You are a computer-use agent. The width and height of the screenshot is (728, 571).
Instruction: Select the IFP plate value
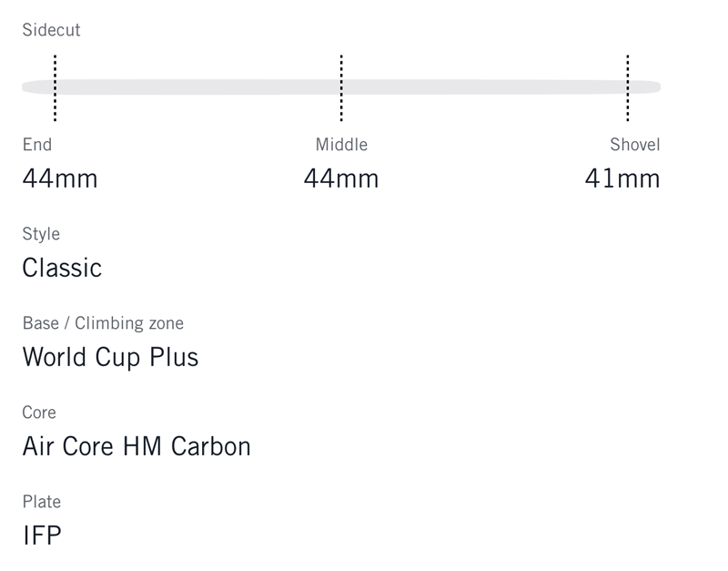42,535
